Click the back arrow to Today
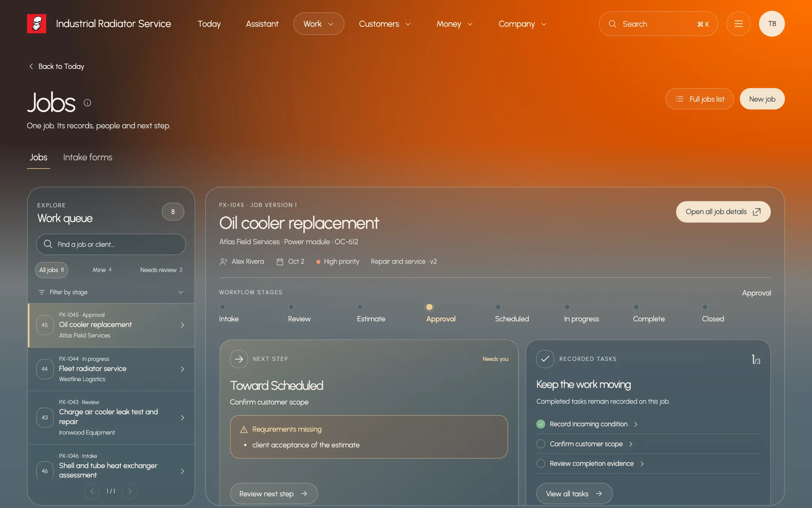812x508 pixels. tap(31, 66)
